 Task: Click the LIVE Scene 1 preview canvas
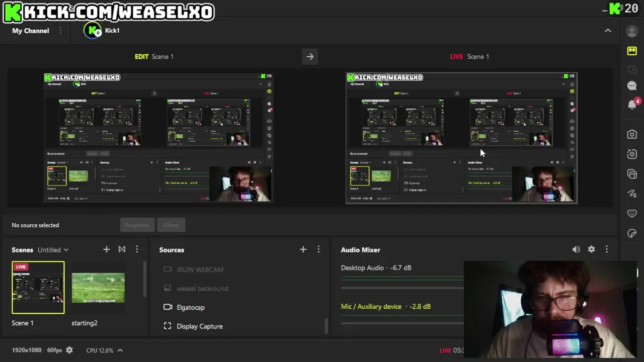461,138
